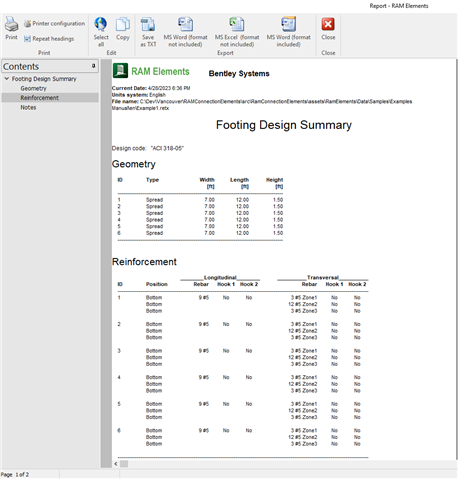Click the File name path line

[262, 105]
